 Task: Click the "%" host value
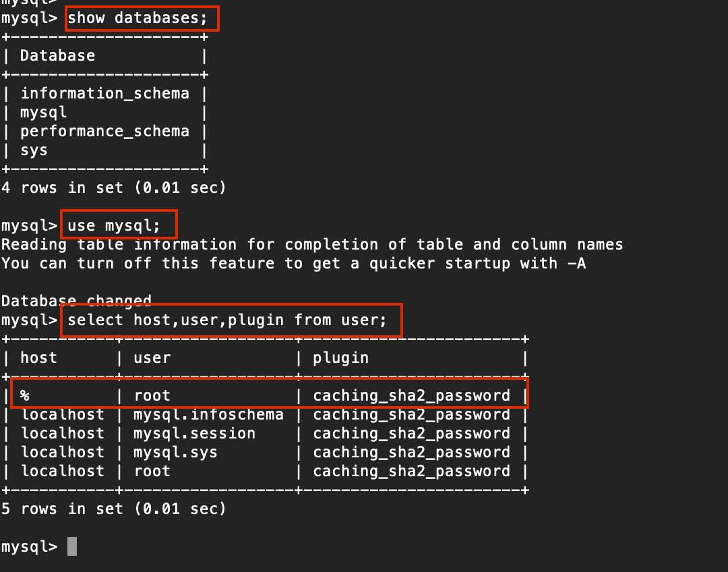[25, 395]
